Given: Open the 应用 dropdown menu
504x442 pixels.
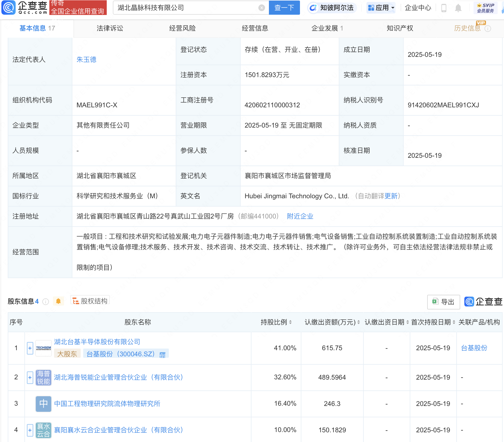Looking at the screenshot, I should click(x=381, y=8).
